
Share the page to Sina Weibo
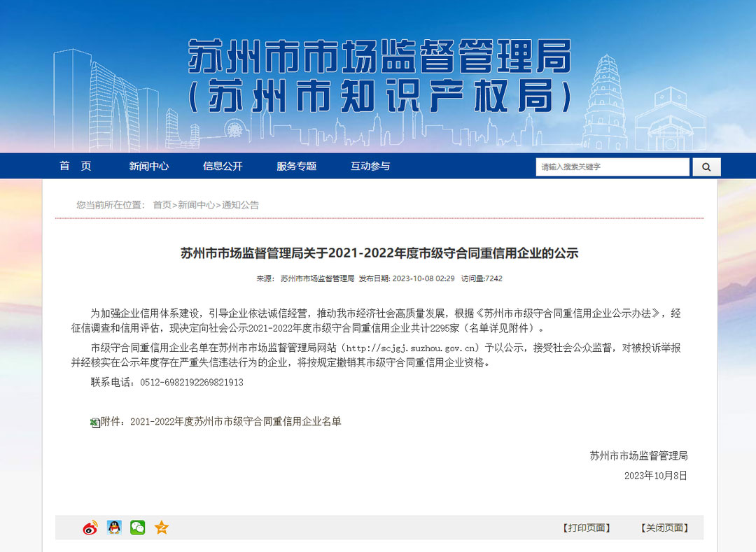coord(90,528)
